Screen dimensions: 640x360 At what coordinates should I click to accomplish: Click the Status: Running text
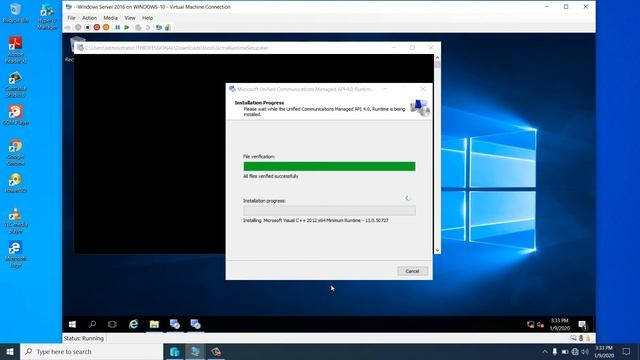[x=84, y=338]
